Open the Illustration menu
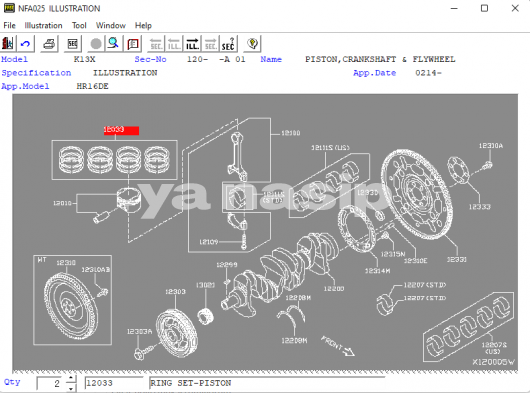Screen dimensions: 530x393 click(x=43, y=25)
